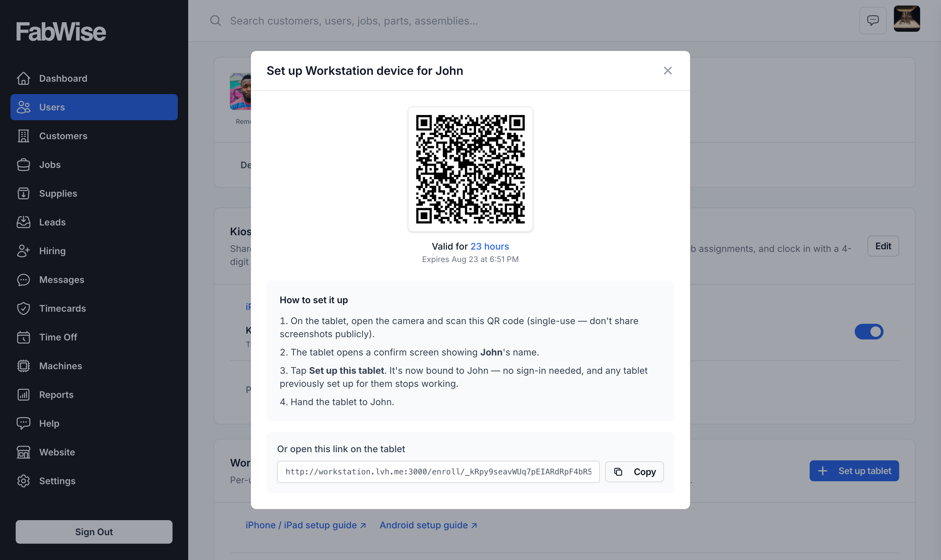The width and height of the screenshot is (941, 560).
Task: Click 'Or open this link on the tablet'
Action: 341,449
